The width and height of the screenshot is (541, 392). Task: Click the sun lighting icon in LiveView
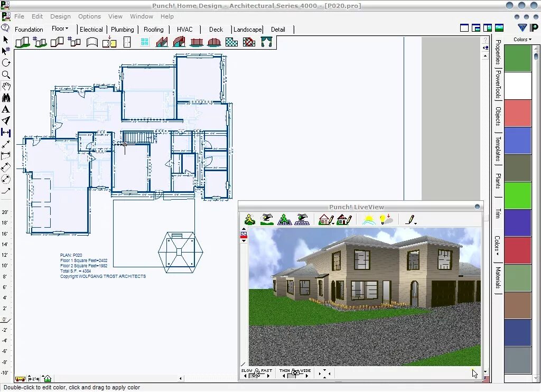[369, 219]
